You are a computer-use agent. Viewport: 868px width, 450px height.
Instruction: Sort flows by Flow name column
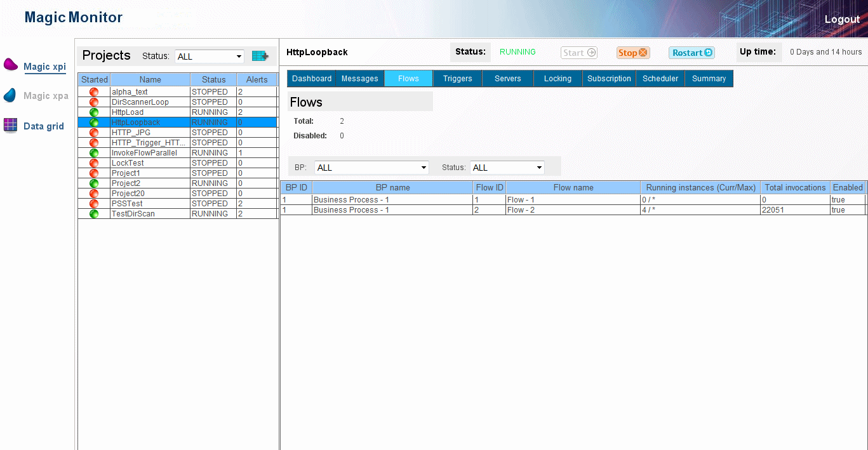click(573, 187)
